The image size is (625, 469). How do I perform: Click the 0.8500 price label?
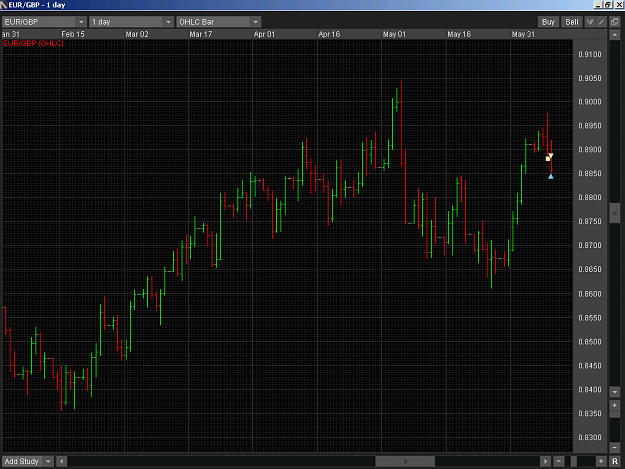(x=590, y=342)
